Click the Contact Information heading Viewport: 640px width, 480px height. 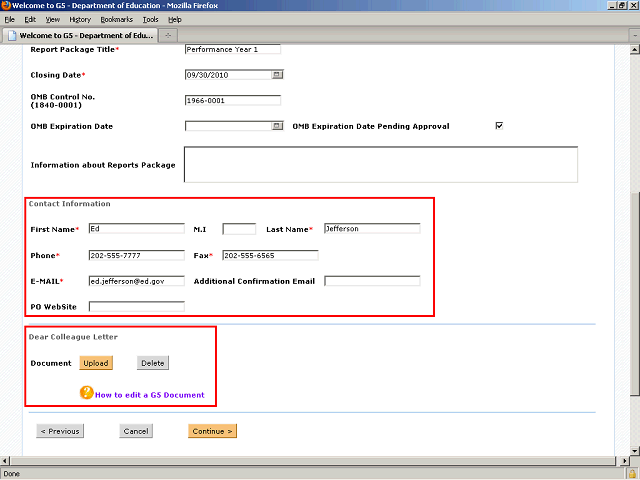coord(69,203)
